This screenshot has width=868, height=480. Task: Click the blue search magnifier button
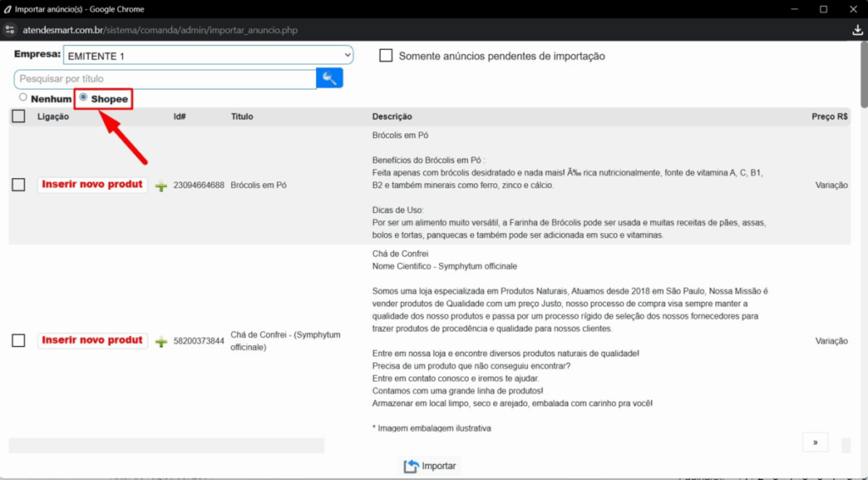click(x=330, y=78)
